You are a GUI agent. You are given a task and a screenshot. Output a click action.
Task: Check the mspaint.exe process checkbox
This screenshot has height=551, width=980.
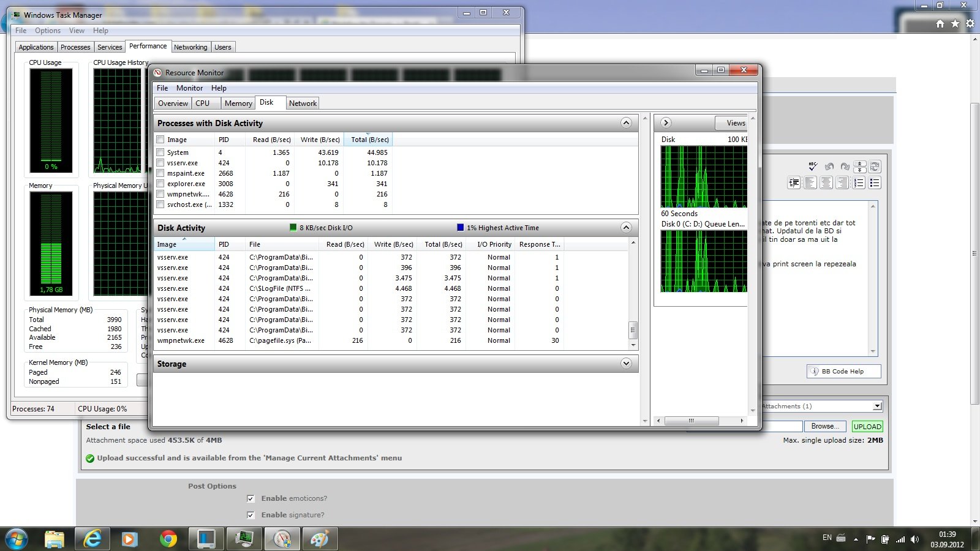(x=160, y=173)
